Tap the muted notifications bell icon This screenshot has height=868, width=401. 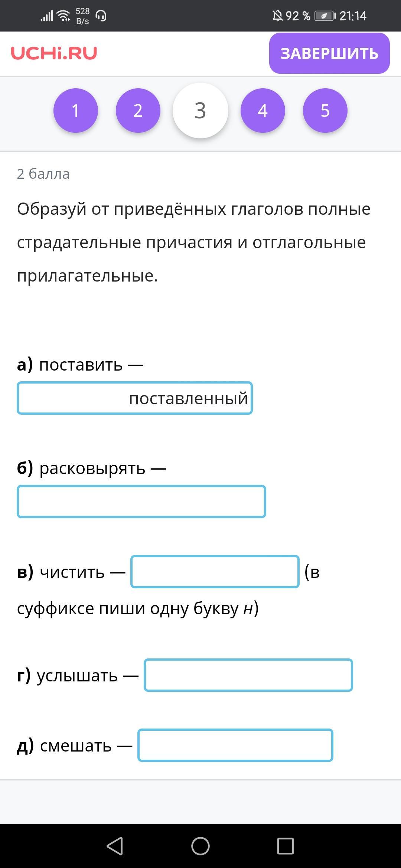pyautogui.click(x=277, y=16)
